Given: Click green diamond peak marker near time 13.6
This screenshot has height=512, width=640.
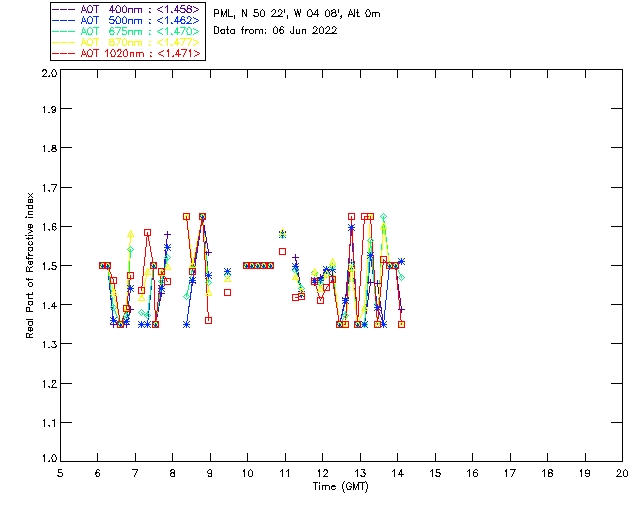Looking at the screenshot, I should coord(383,217).
